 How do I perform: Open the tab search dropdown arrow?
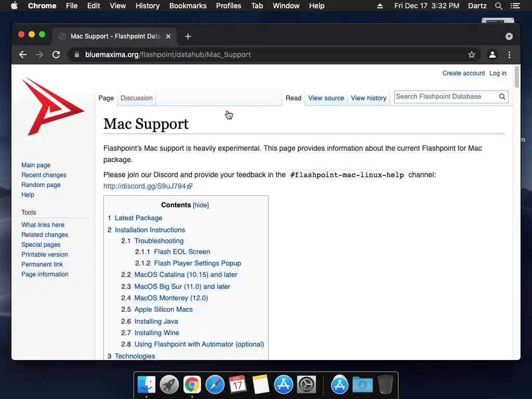(x=509, y=36)
